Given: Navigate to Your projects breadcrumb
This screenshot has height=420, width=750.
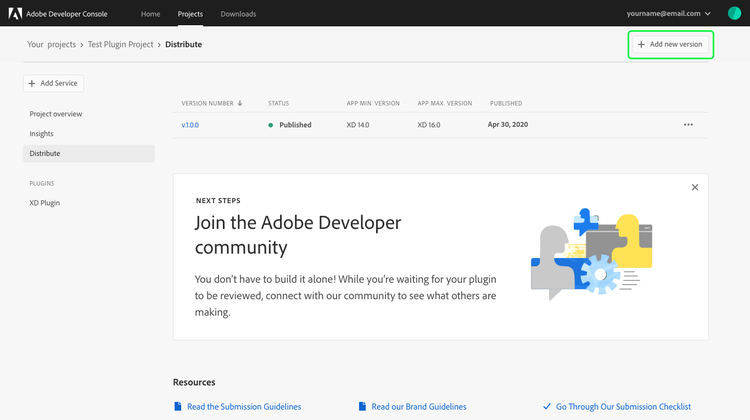Looking at the screenshot, I should 51,44.
